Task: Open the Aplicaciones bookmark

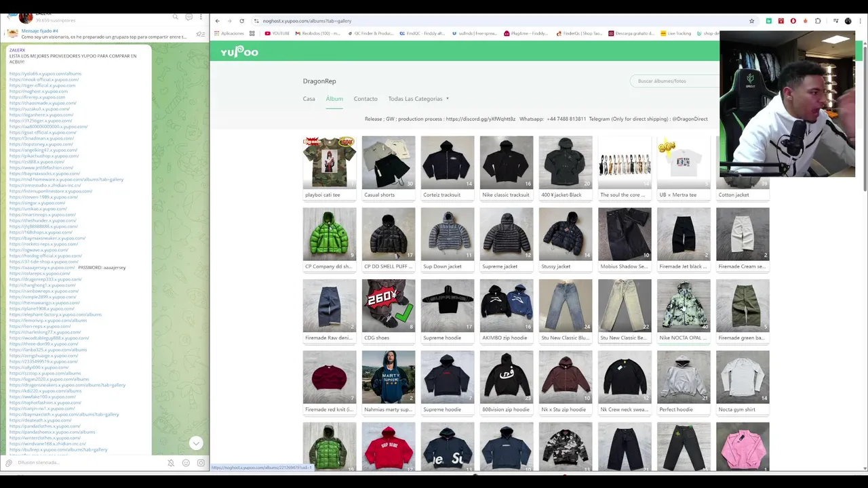Action: coord(228,33)
